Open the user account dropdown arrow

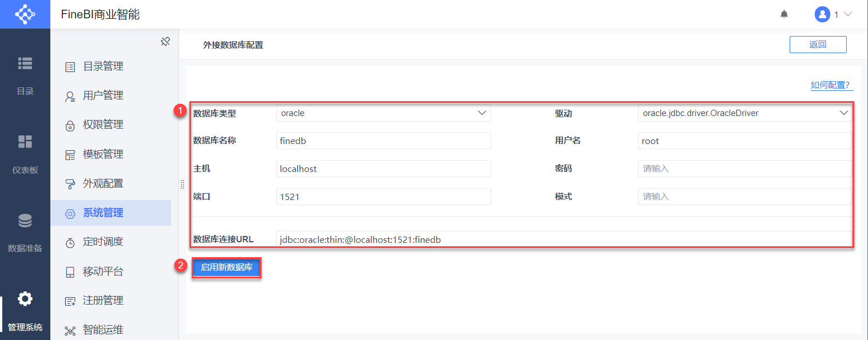click(847, 14)
